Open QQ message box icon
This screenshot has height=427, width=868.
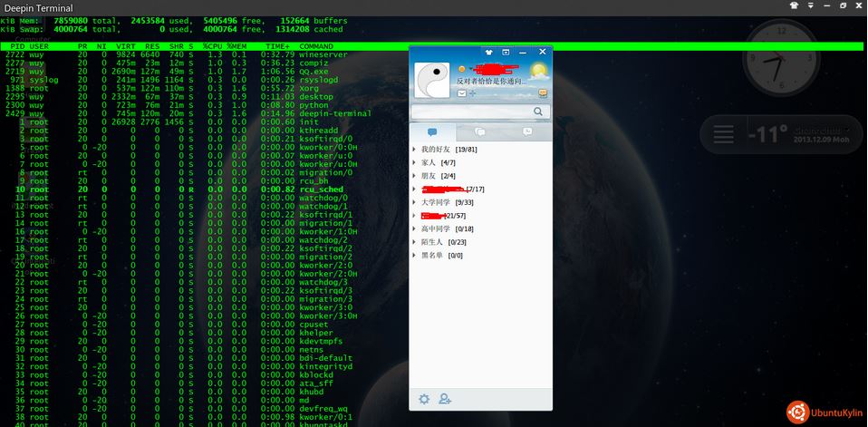pos(543,92)
